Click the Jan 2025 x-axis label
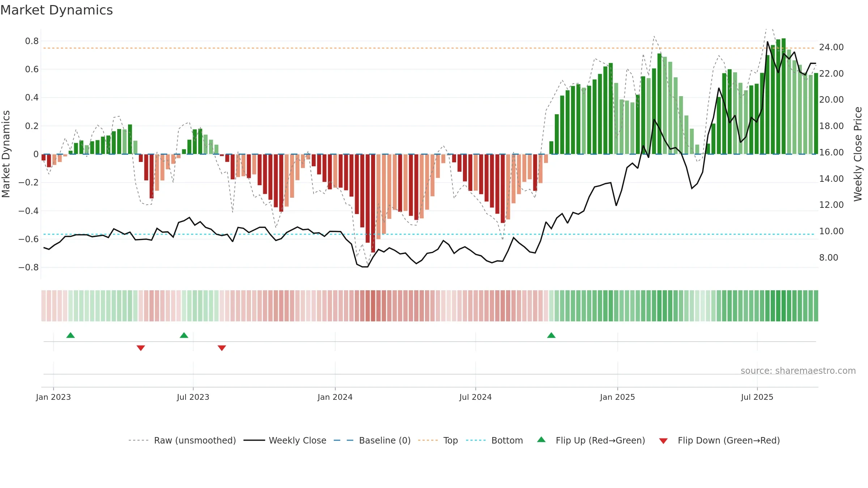 [x=618, y=397]
